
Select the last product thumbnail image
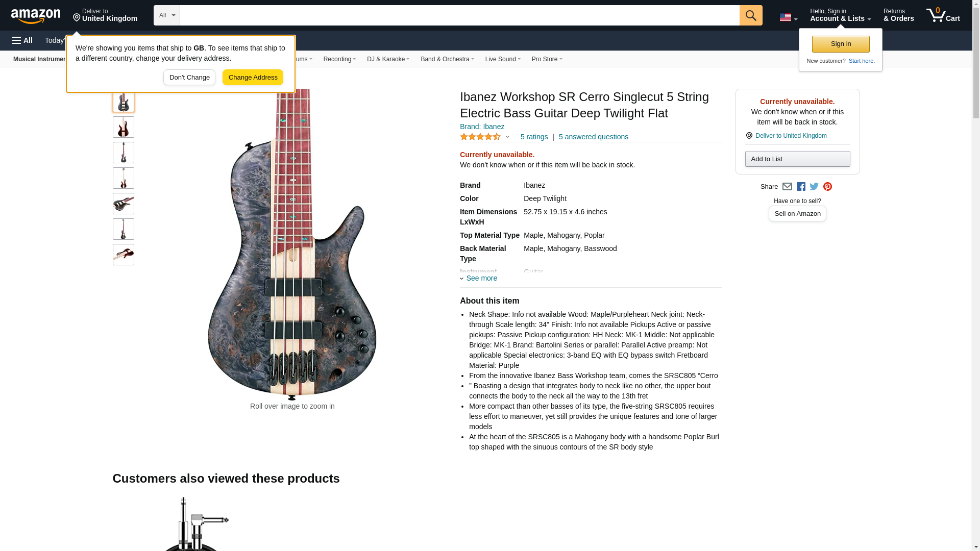[124, 255]
